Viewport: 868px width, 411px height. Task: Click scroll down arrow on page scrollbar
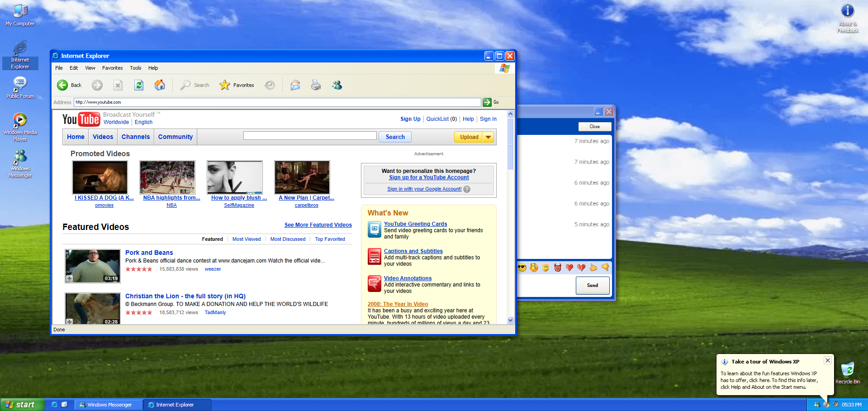[x=511, y=320]
